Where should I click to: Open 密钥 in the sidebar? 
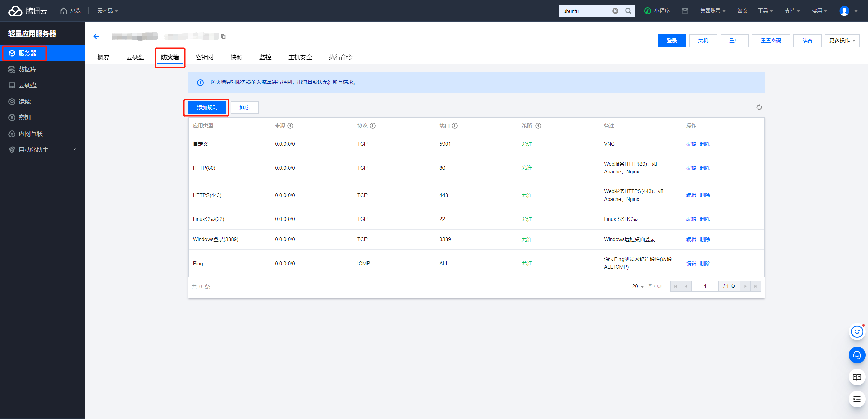coord(42,118)
